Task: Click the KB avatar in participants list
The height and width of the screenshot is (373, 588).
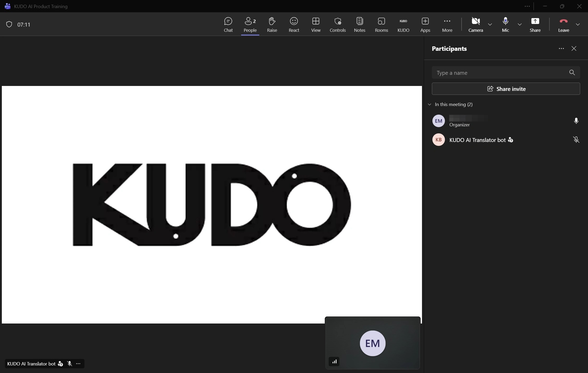Action: [x=438, y=140]
